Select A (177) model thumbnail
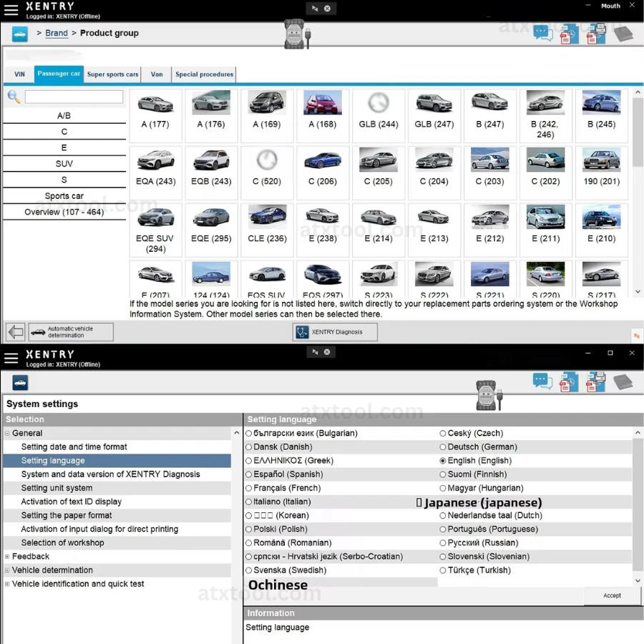644x644 pixels. (156, 116)
